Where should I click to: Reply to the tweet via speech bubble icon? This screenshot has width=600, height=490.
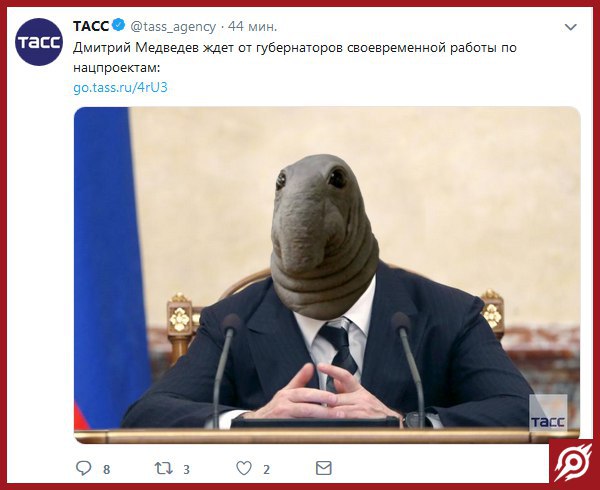[84, 468]
